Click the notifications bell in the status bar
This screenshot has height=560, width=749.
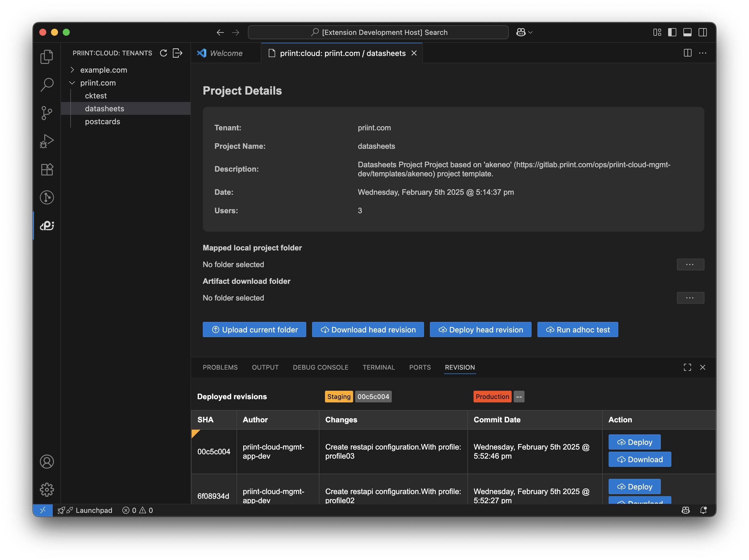pos(703,510)
